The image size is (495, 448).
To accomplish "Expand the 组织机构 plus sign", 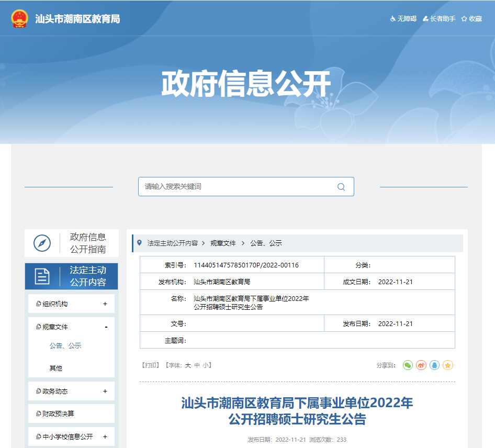I will 105,304.
